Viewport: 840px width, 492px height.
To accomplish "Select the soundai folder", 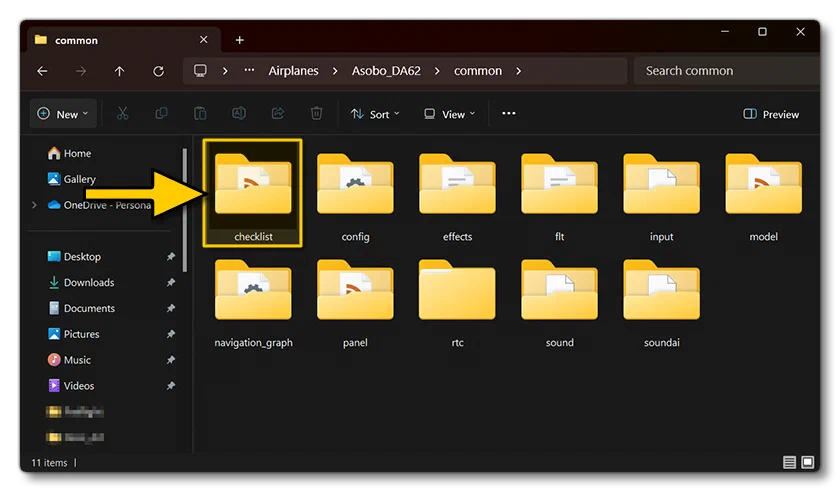I will point(662,303).
